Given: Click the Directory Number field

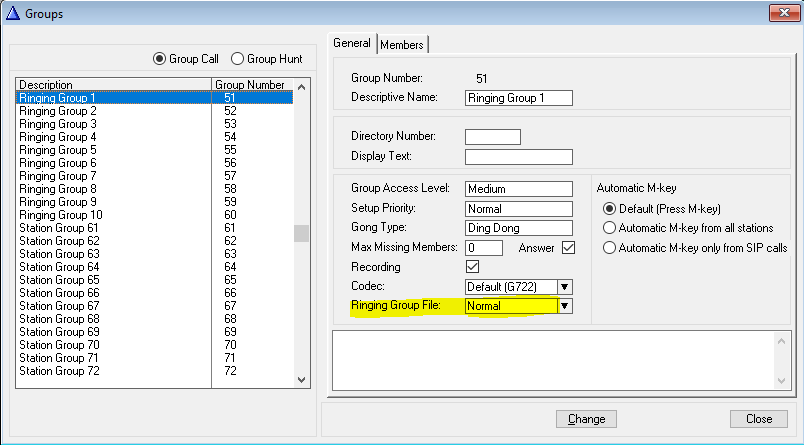Looking at the screenshot, I should (493, 137).
